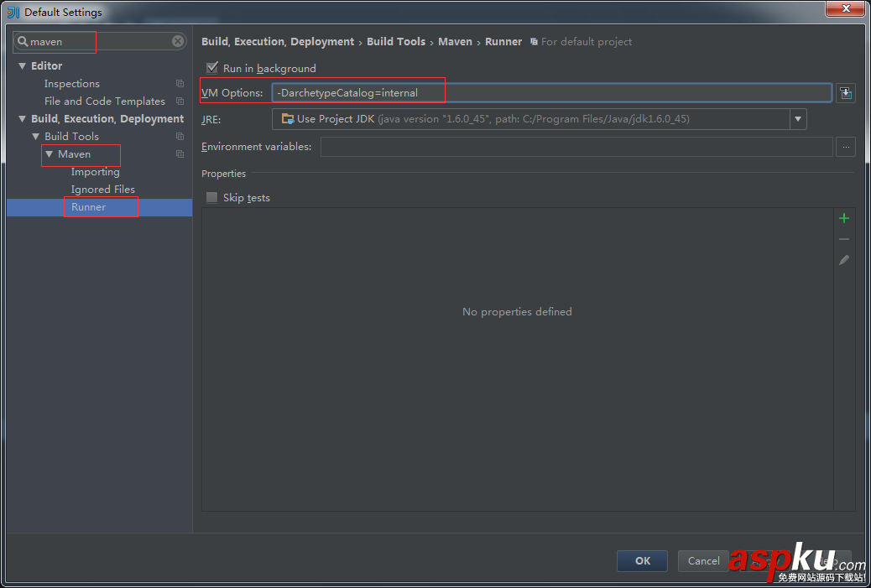
Task: Collapse the Editor section
Action: (x=23, y=65)
